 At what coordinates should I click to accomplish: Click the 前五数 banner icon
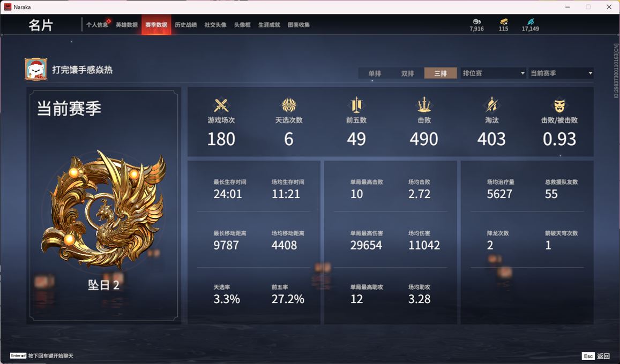click(356, 105)
